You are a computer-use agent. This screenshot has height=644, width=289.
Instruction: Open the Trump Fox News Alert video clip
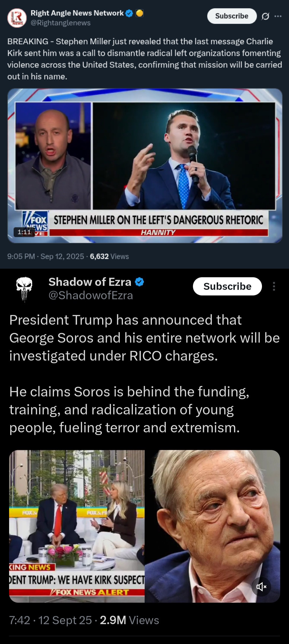coord(77,526)
